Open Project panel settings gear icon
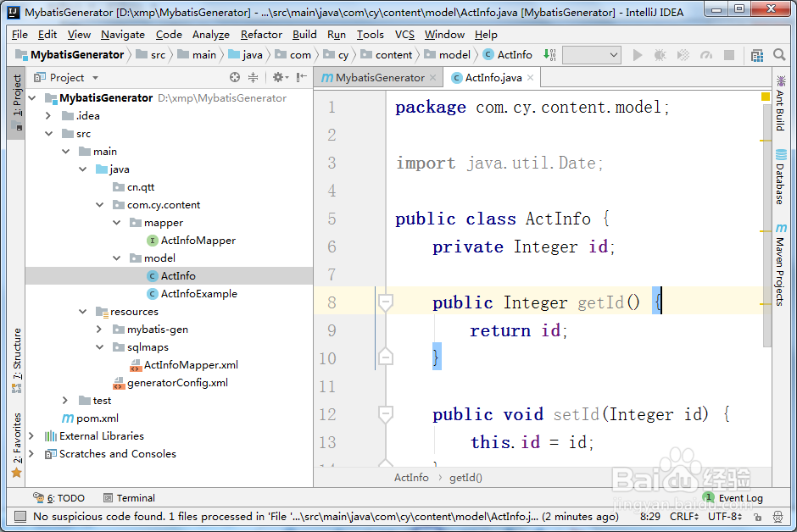 280,77
